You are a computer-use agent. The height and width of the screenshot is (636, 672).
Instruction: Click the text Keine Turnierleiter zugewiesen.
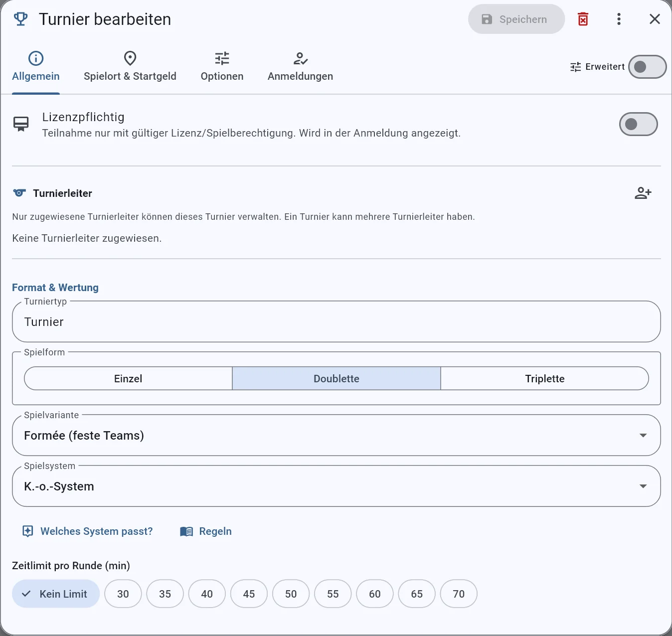pyautogui.click(x=87, y=238)
